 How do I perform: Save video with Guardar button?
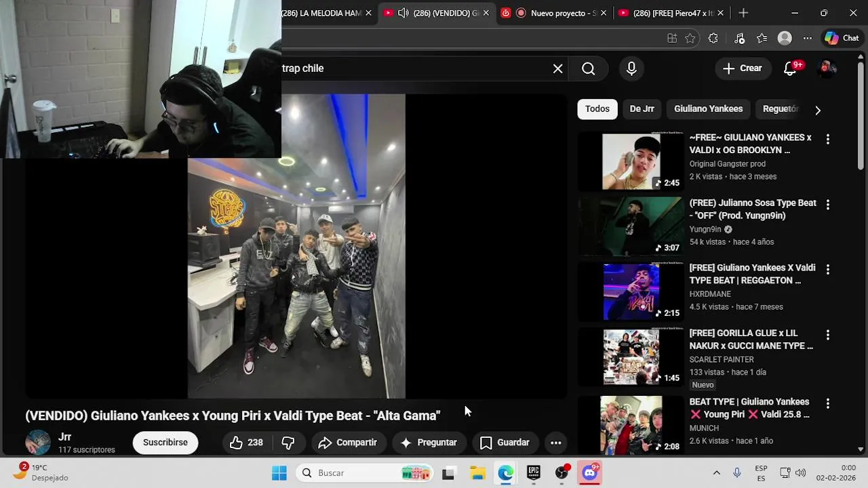click(505, 443)
